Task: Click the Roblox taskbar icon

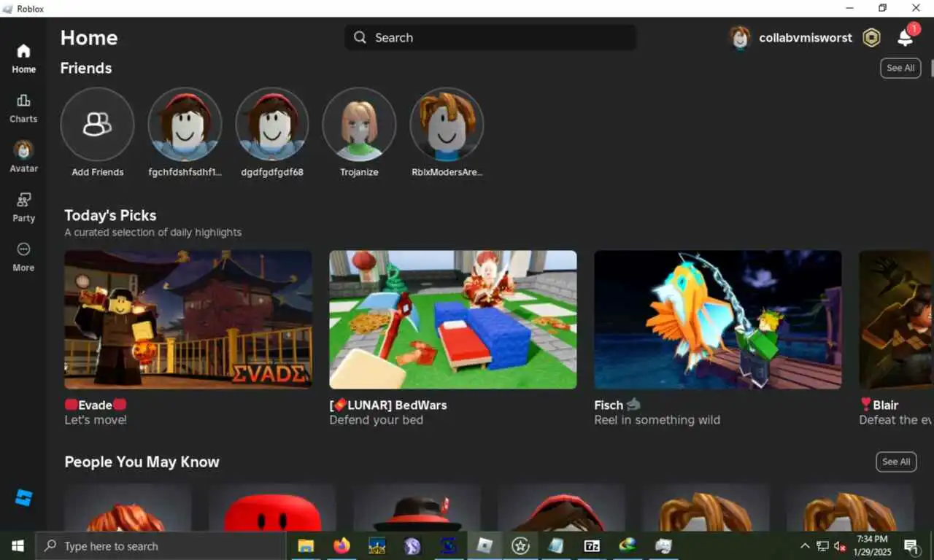Action: [485, 545]
